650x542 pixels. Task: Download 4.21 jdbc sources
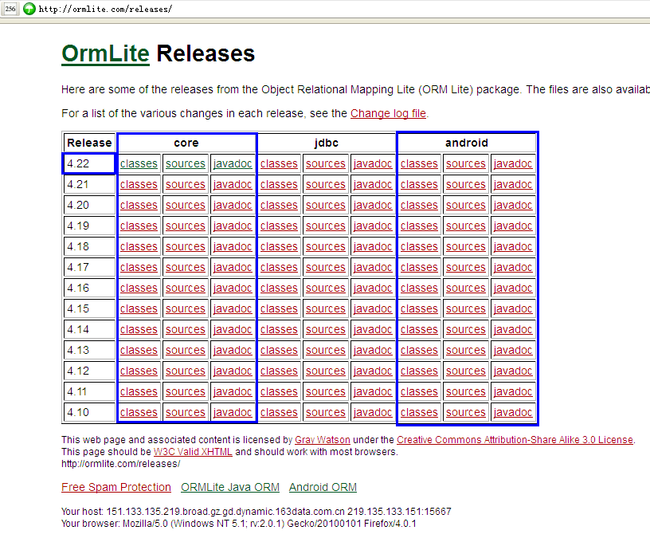coord(325,185)
